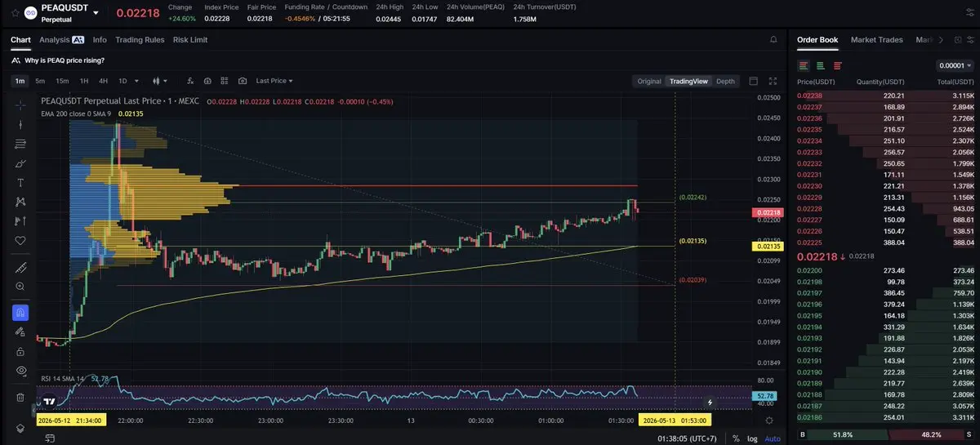Switch to 4H timeframe
Viewport: 980px width, 445px height.
[x=104, y=81]
